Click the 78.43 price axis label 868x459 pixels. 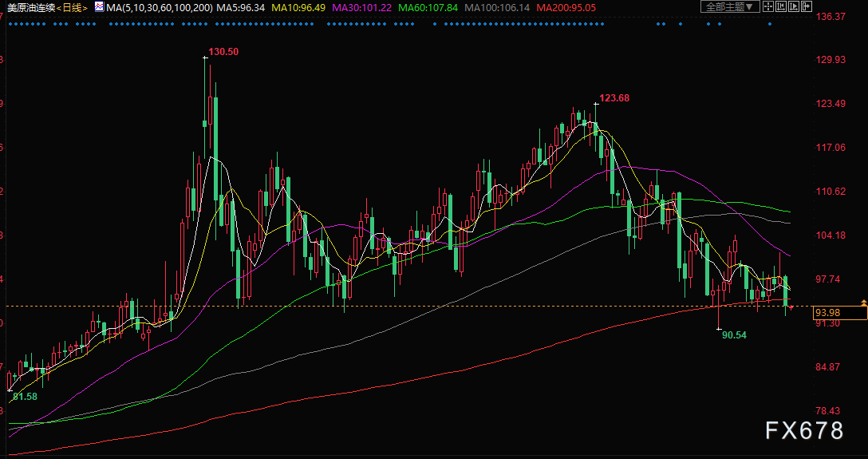pyautogui.click(x=829, y=411)
